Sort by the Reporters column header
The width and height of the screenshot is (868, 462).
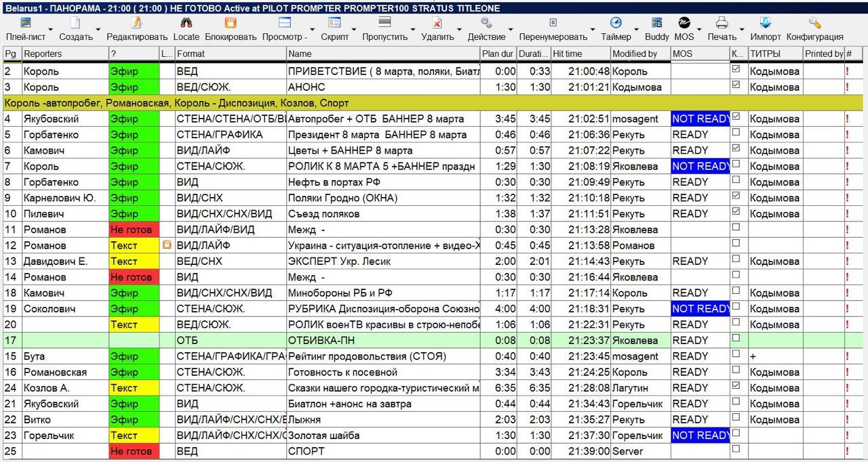(65, 54)
